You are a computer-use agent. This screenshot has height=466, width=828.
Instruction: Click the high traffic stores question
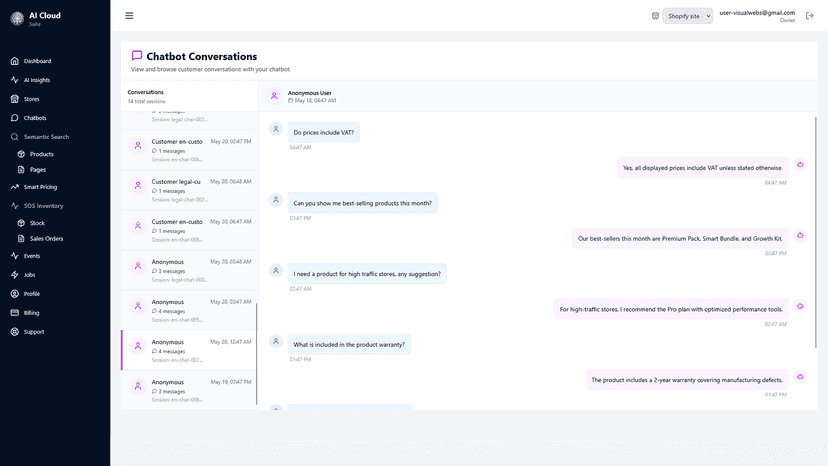pos(367,274)
